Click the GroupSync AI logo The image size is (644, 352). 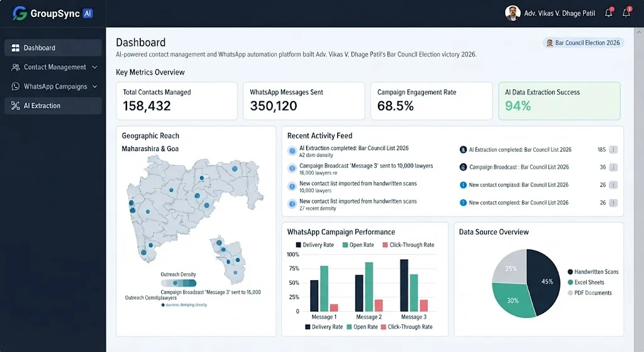coord(53,14)
